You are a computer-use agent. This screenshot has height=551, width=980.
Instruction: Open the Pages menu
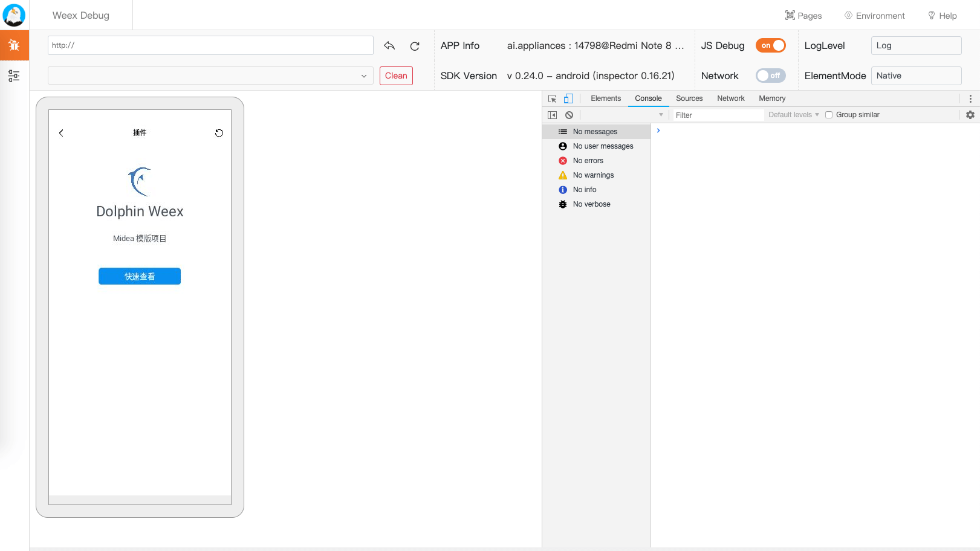[x=803, y=16]
